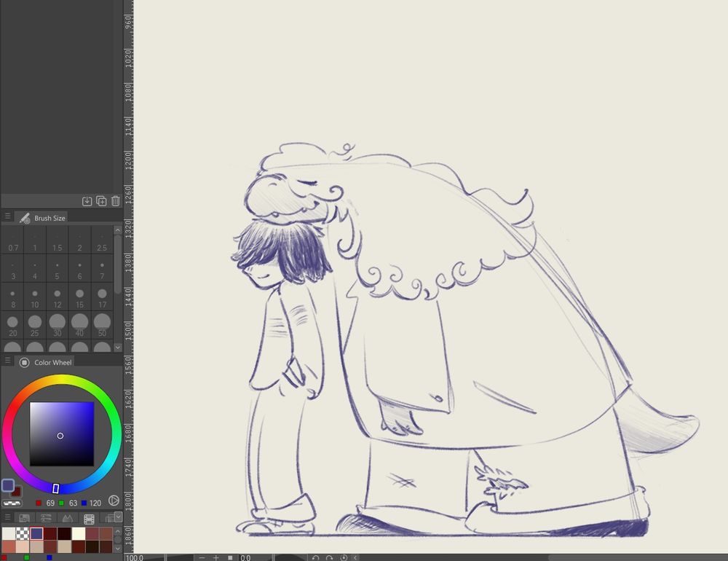
Task: Pick the cream white palette swatch
Action: [78, 533]
